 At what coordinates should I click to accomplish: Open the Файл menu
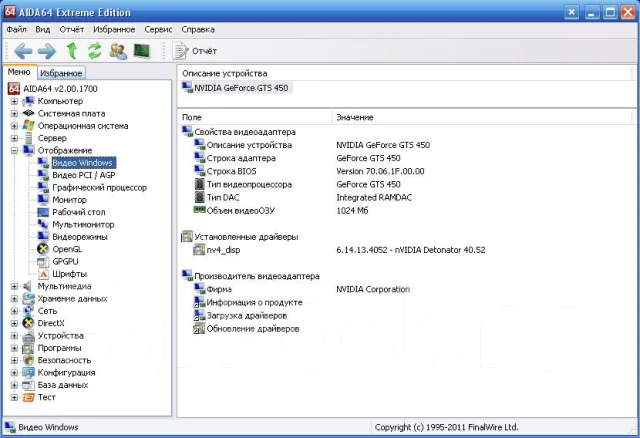click(x=16, y=29)
